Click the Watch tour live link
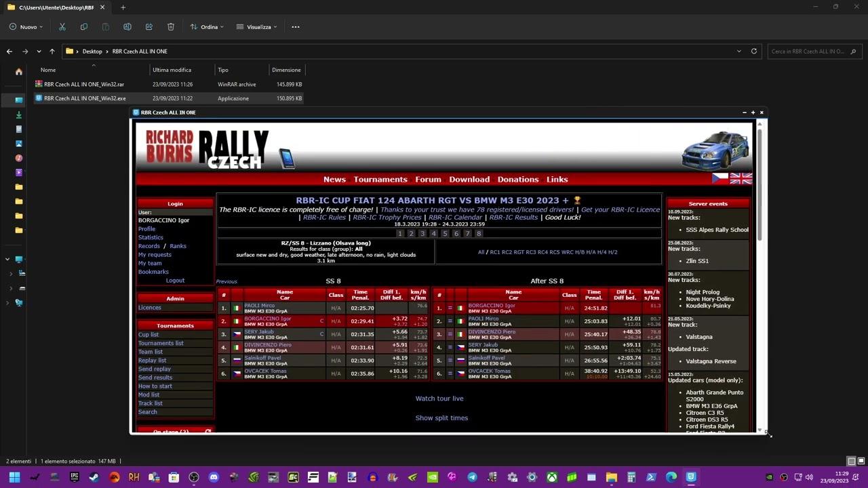868x488 pixels. (x=439, y=399)
